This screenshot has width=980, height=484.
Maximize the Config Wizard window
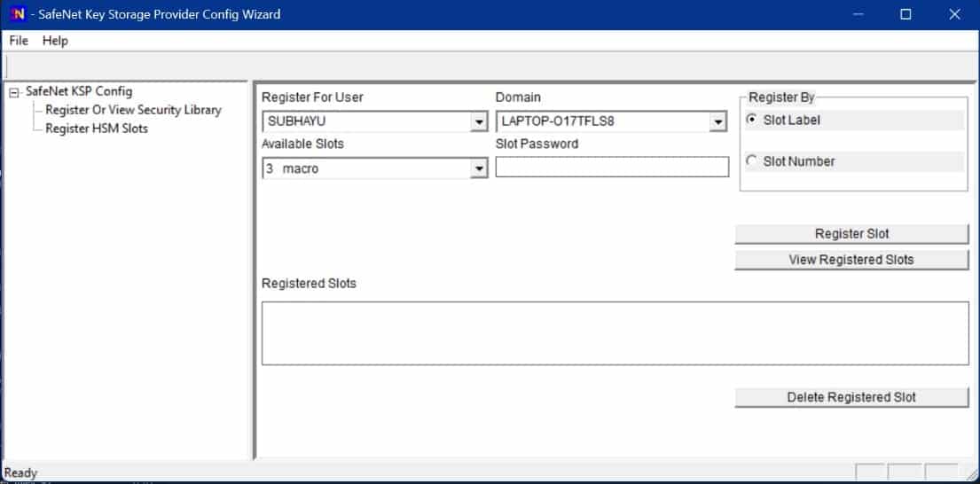[906, 14]
